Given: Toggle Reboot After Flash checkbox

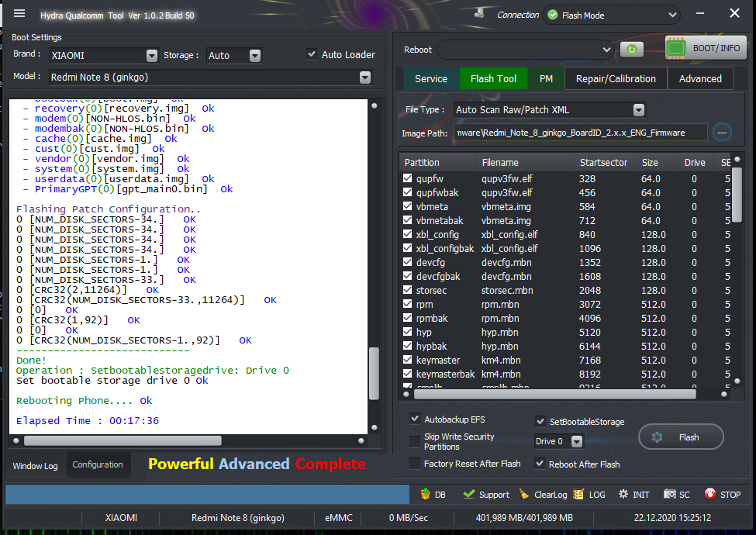Looking at the screenshot, I should tap(540, 464).
